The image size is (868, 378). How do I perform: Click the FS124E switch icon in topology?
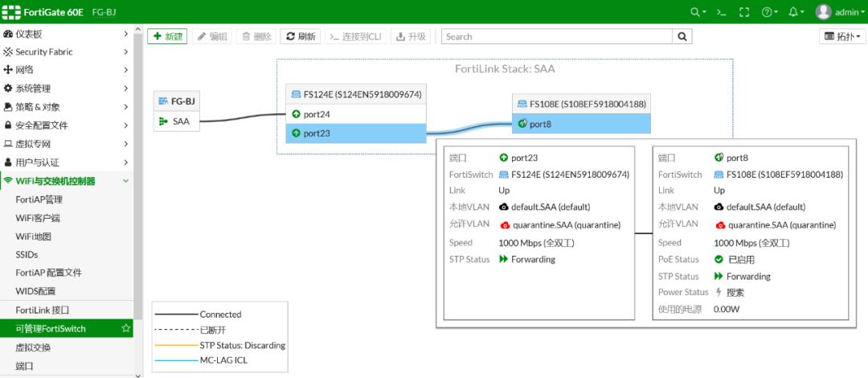pos(297,94)
